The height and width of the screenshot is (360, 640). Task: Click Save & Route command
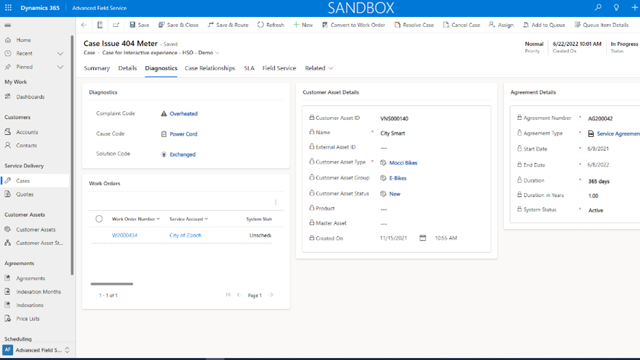228,25
